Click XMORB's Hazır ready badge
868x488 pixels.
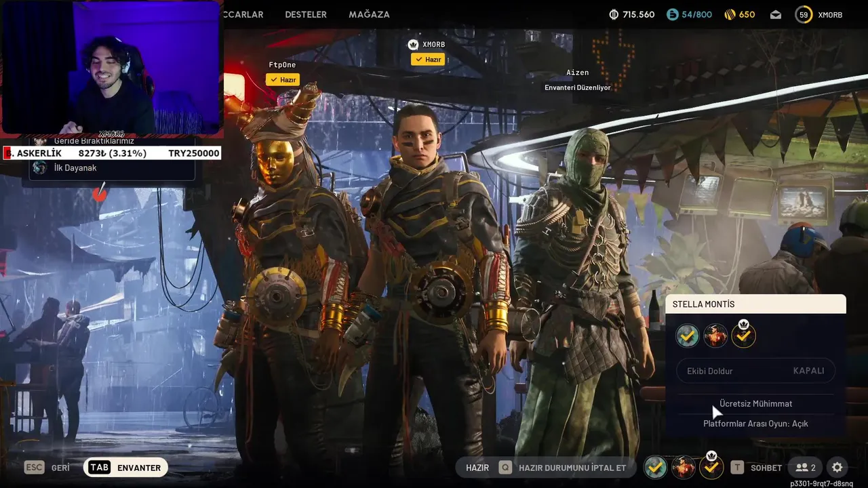pos(427,60)
